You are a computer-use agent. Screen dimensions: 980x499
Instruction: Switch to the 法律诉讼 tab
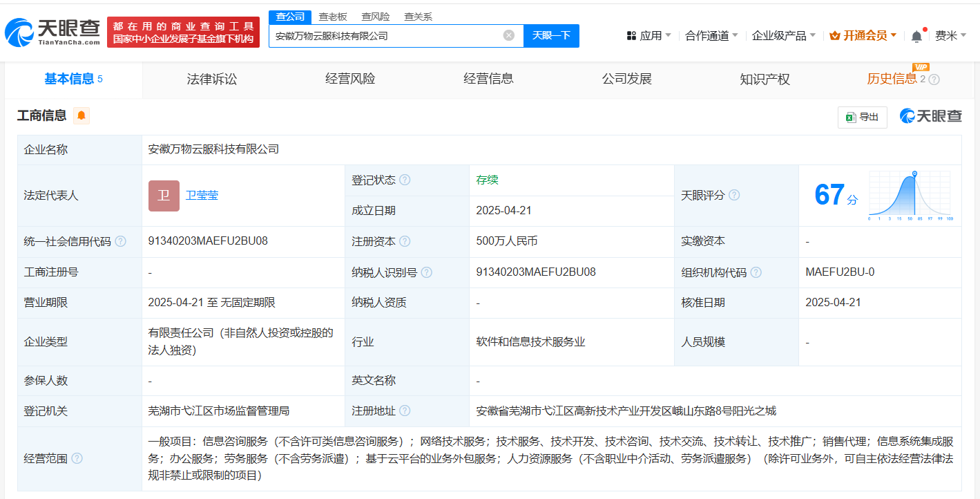[212, 79]
